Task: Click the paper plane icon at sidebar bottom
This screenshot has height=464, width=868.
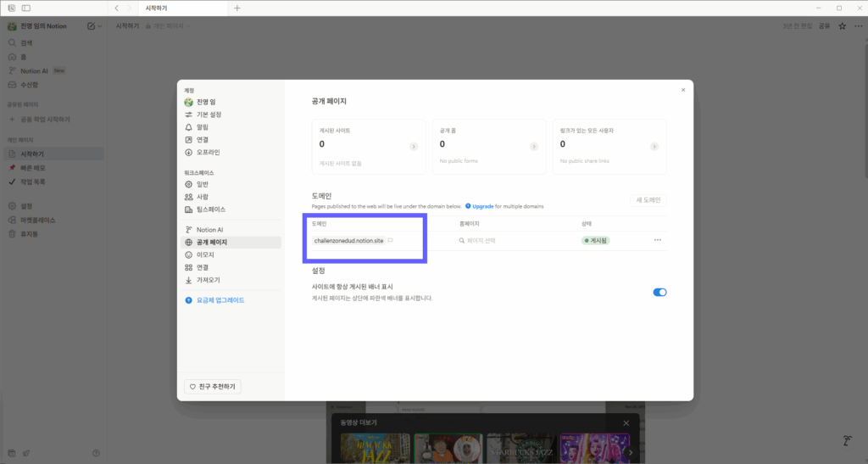Action: click(x=26, y=453)
